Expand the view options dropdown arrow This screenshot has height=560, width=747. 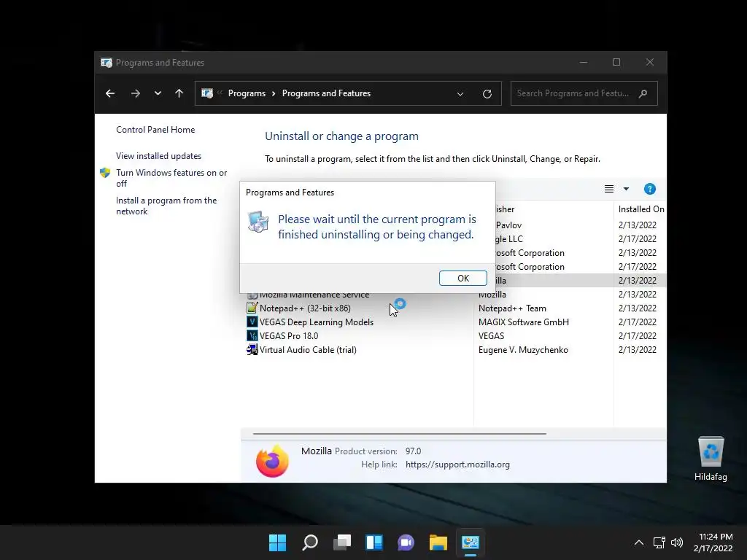pos(627,189)
